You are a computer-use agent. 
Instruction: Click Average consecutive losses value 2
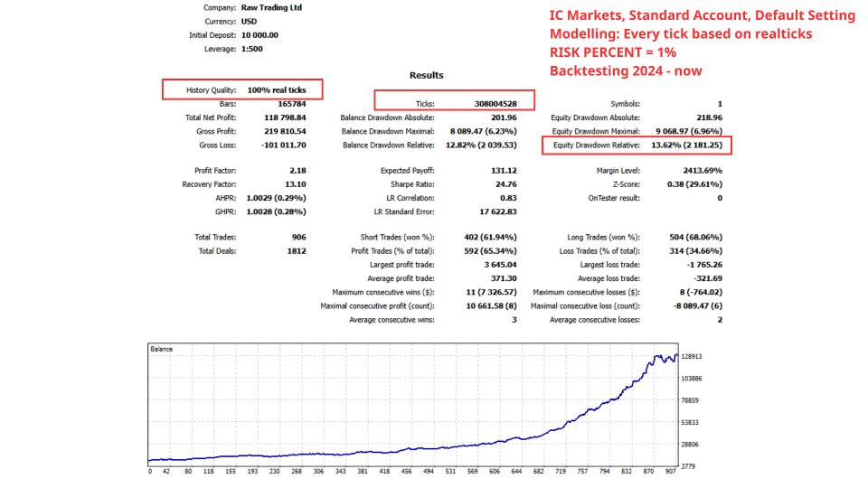720,320
